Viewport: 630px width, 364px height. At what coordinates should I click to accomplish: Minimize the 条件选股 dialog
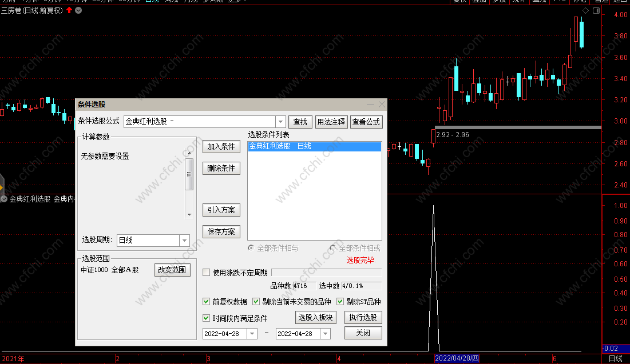(x=370, y=105)
